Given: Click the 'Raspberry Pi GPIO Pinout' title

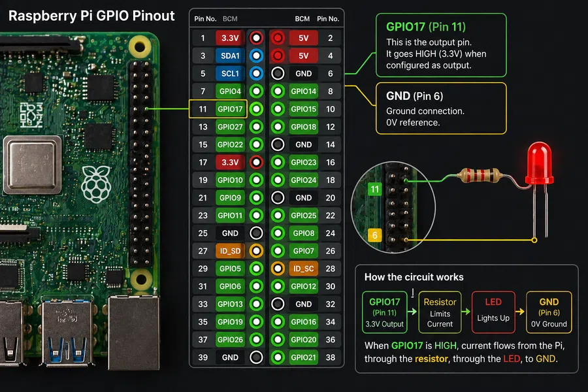Looking at the screenshot, I should 91,16.
